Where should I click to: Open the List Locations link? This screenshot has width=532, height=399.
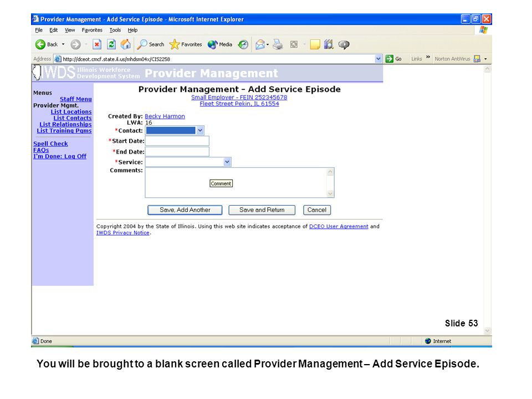click(71, 111)
